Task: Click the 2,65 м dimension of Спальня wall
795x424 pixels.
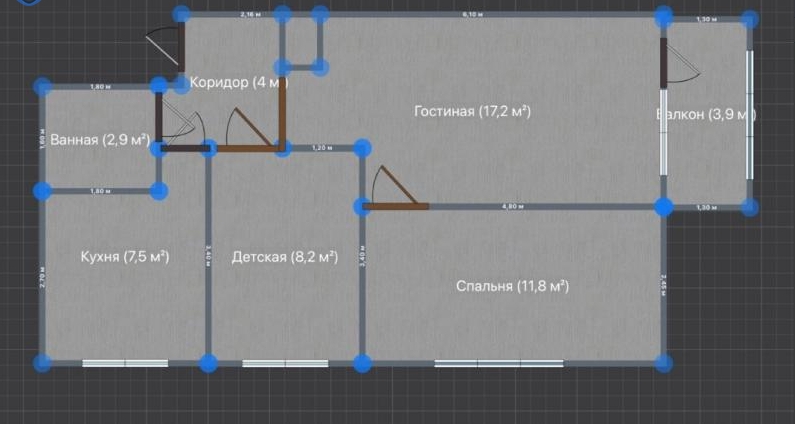Action: point(664,285)
